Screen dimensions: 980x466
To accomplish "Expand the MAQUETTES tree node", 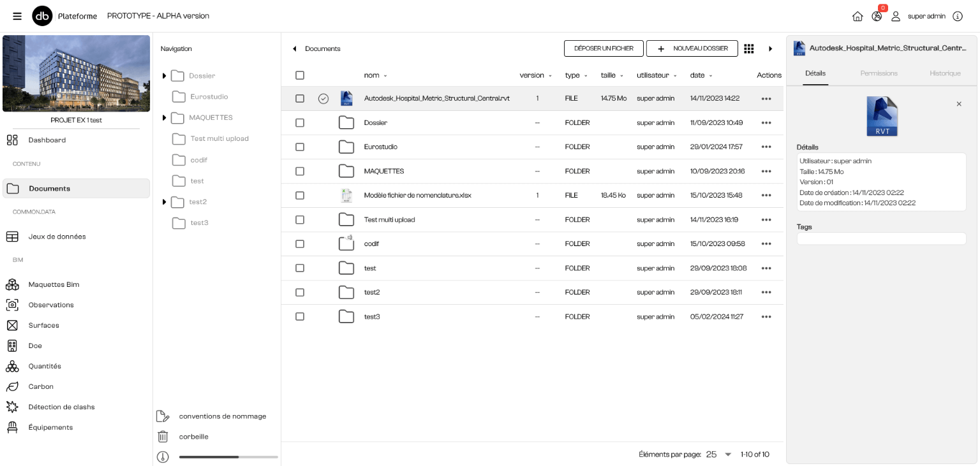I will pyautogui.click(x=164, y=118).
